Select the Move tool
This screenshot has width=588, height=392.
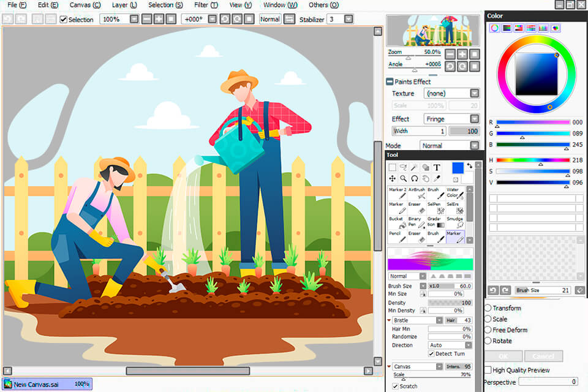click(x=392, y=179)
